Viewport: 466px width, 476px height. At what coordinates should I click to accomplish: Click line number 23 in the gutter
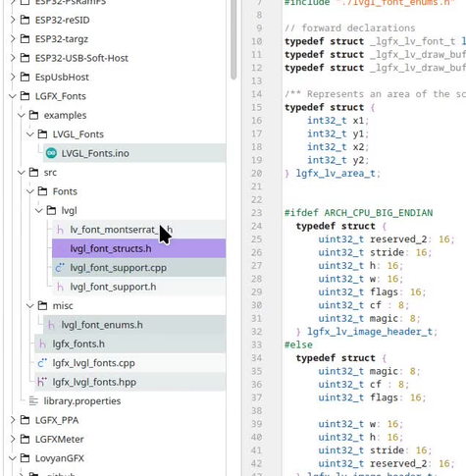[x=257, y=213]
